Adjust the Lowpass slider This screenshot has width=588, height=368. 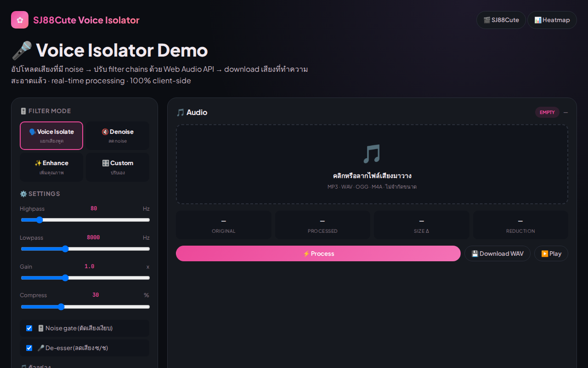[x=85, y=249]
